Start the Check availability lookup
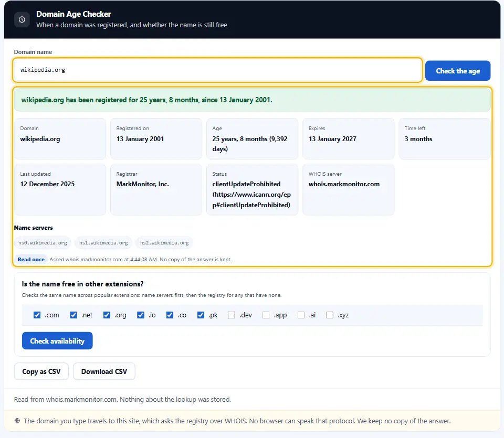The height and width of the screenshot is (438, 504). click(57, 341)
